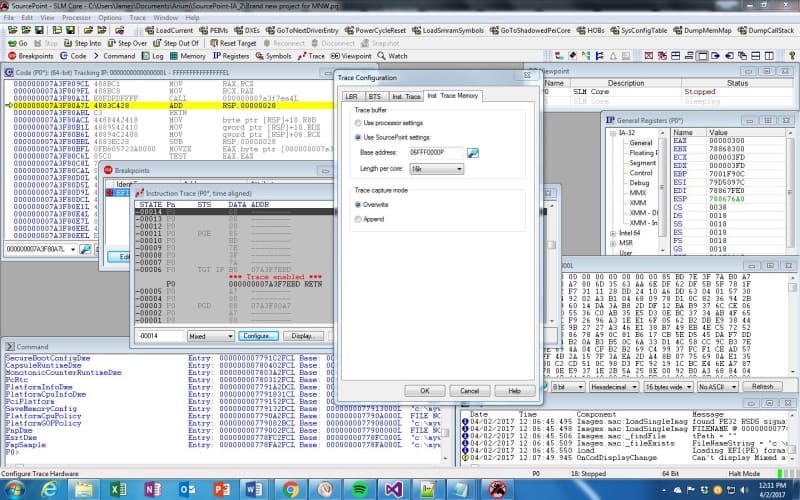Run the LoadCurrent macro button
This screenshot has height=500, width=800.
tap(169, 31)
